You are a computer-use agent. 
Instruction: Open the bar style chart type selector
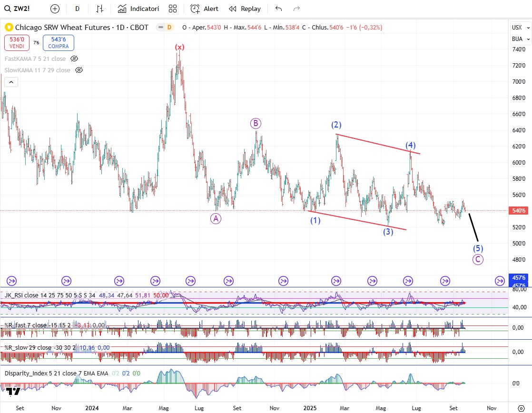coord(99,9)
